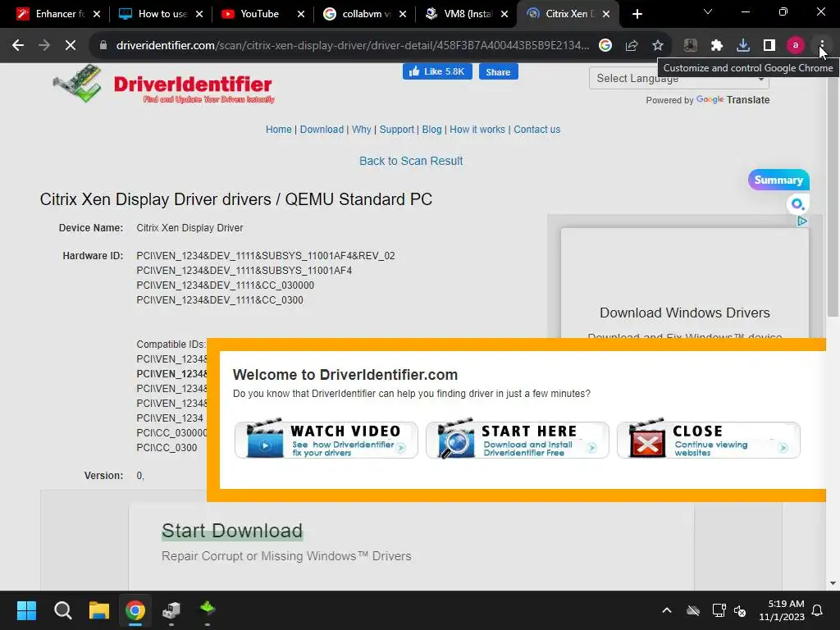This screenshot has height=630, width=840.
Task: Click the cloud sync tray icon
Action: [x=693, y=610]
